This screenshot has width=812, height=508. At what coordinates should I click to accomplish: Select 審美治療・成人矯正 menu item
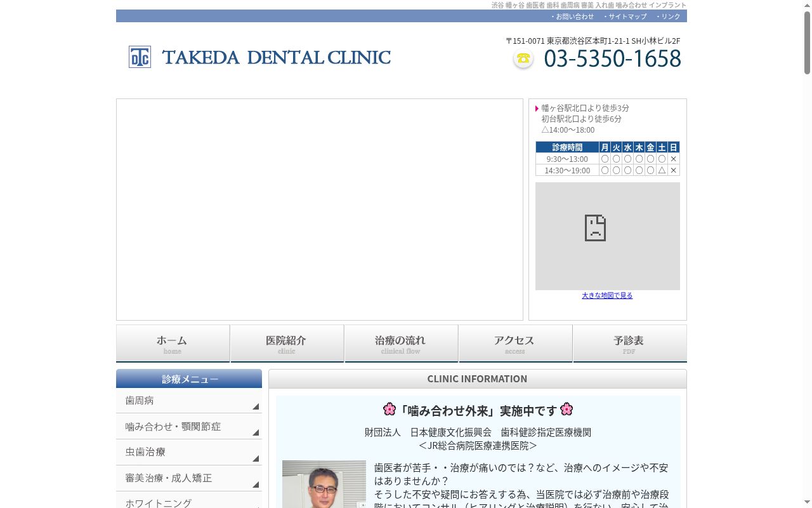[x=189, y=478]
